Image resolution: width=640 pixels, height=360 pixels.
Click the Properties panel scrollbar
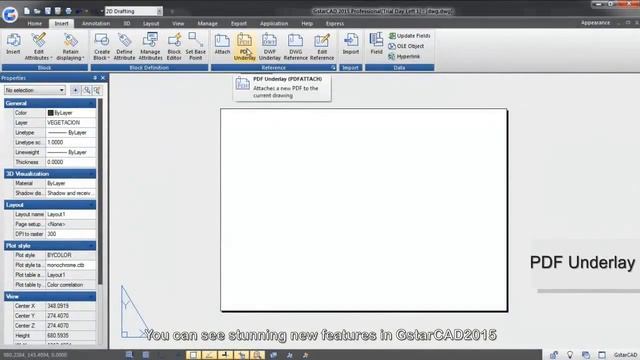coord(100,192)
